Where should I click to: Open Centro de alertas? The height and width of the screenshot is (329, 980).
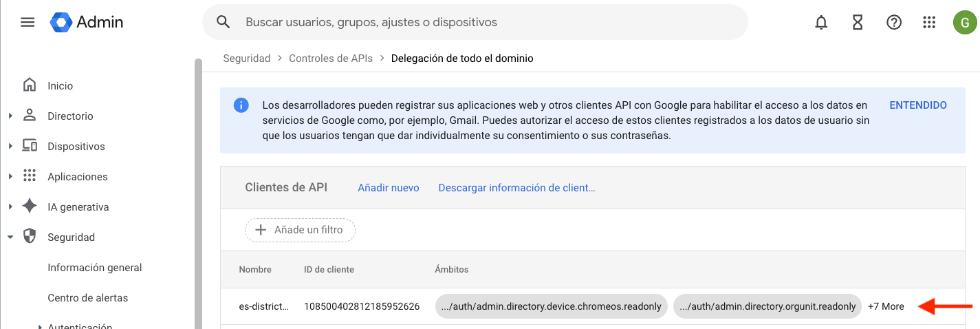[87, 298]
